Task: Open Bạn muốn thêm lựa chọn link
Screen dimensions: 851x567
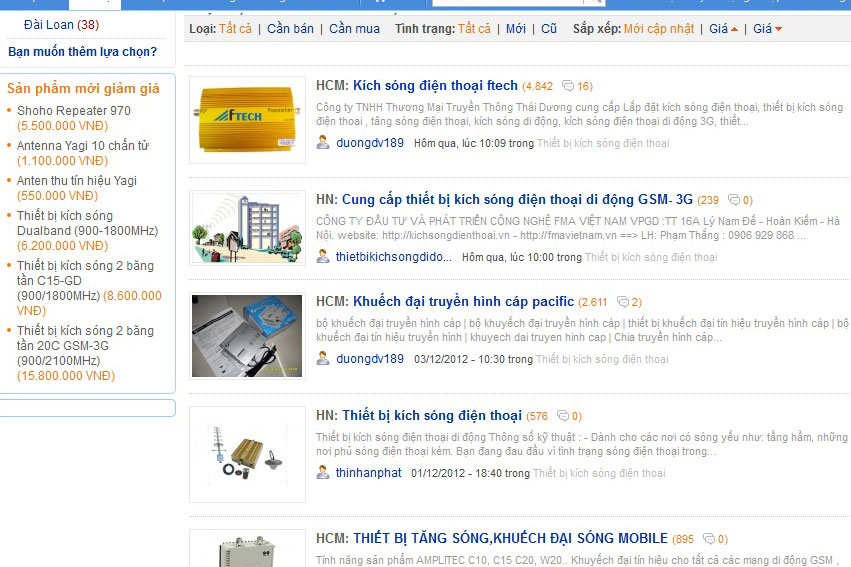Action: click(x=82, y=52)
